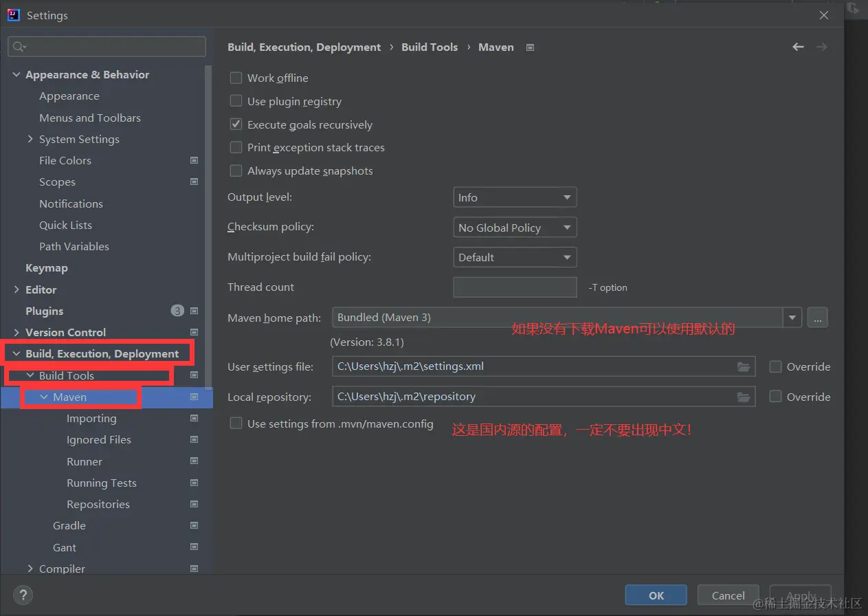Viewport: 868px width, 616px height.
Task: Enable the Work offline checkbox
Action: 236,78
